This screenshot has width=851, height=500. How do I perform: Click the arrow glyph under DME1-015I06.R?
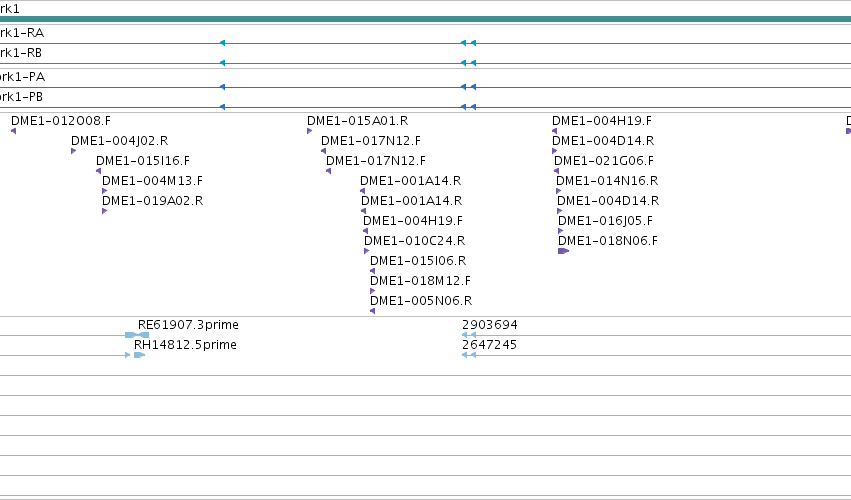372,271
